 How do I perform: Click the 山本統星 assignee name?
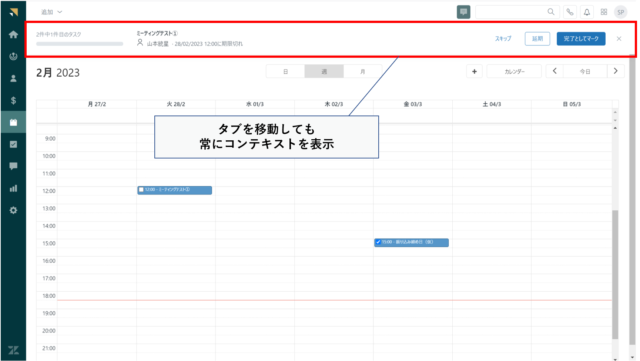(x=158, y=44)
